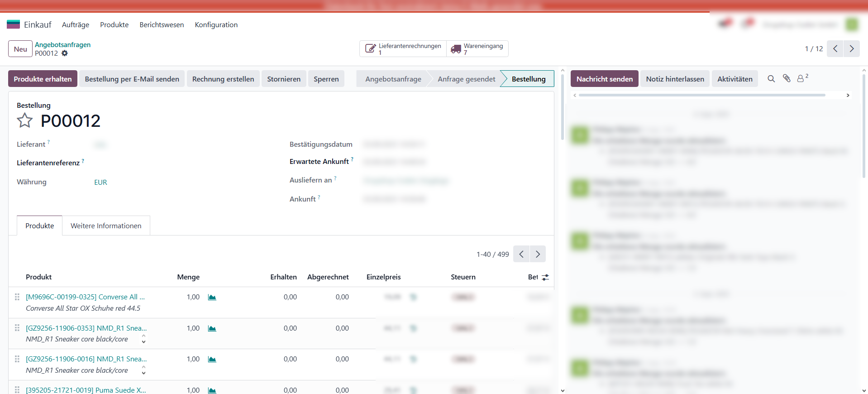Viewport: 868px width, 394px height.
Task: Go to next page of product lines
Action: click(538, 254)
